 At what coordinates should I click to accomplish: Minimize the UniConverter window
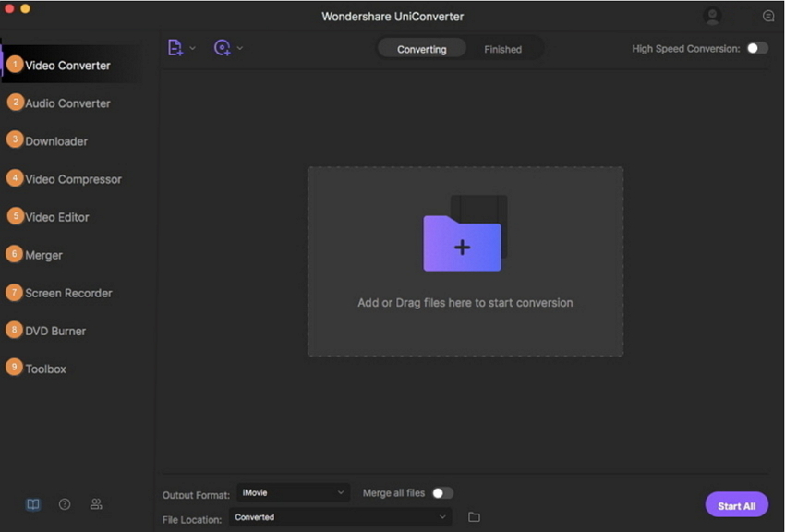click(25, 8)
